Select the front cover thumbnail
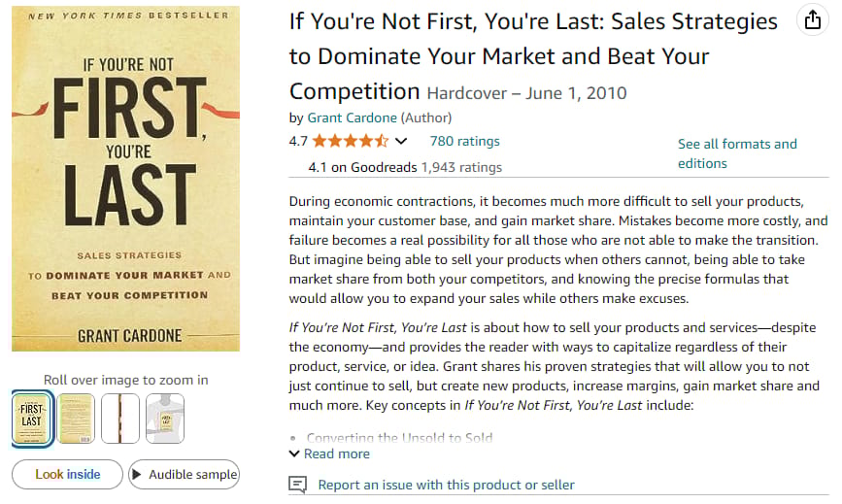This screenshot has width=842, height=504. [32, 419]
